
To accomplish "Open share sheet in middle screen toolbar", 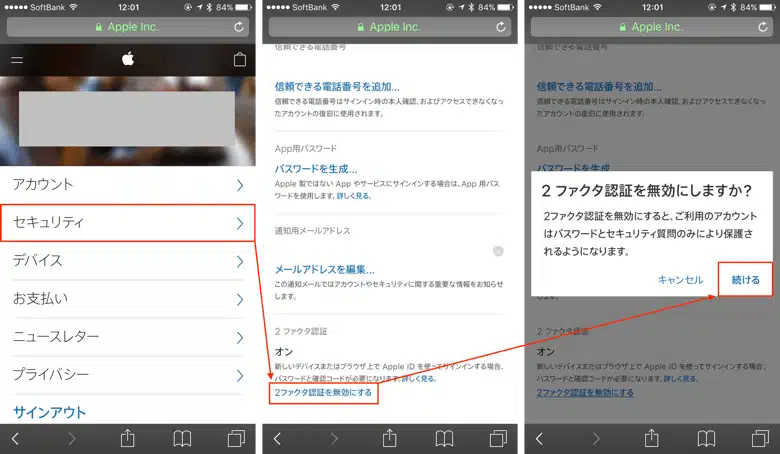I will (390, 438).
